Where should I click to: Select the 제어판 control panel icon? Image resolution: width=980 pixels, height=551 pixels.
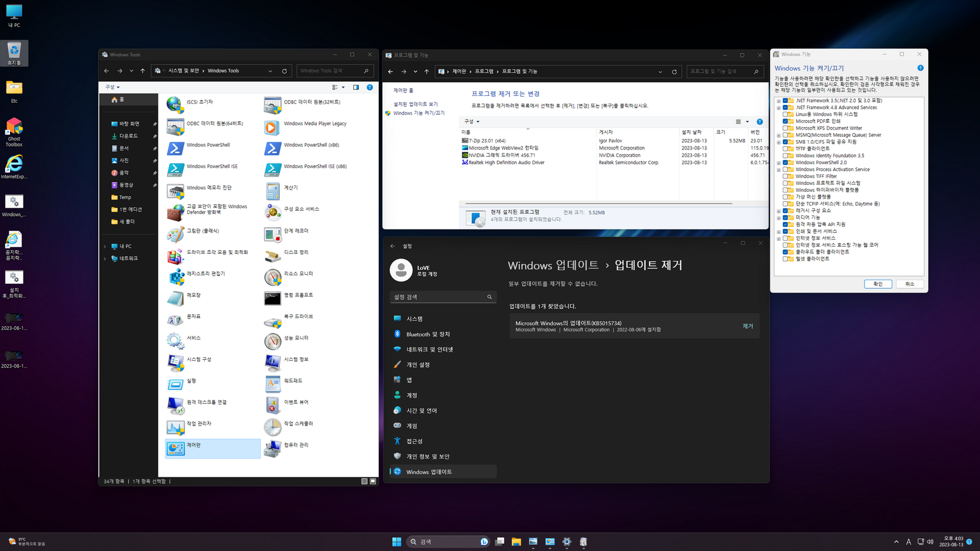click(175, 447)
